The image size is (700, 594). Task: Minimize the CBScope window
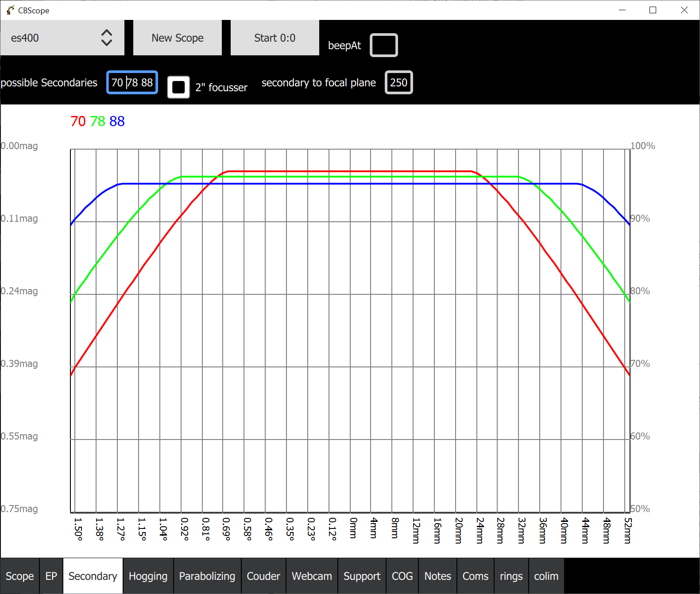[x=623, y=10]
